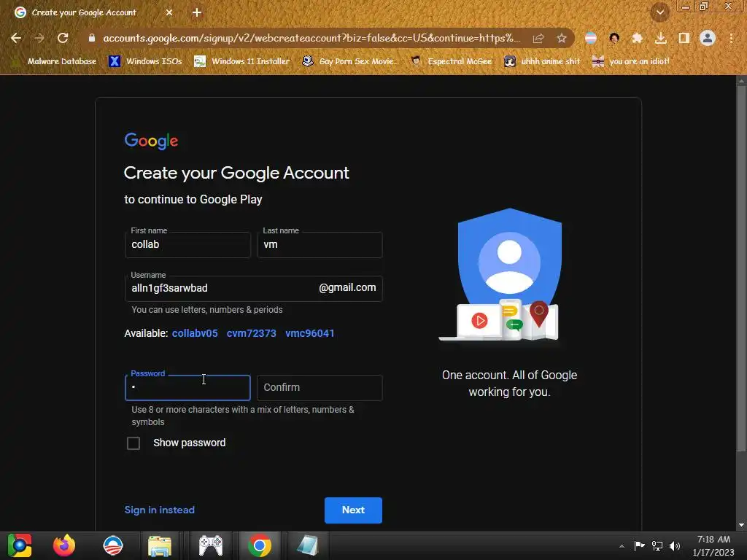The height and width of the screenshot is (560, 747).
Task: Open a new tab with the plus button
Action: point(197,12)
